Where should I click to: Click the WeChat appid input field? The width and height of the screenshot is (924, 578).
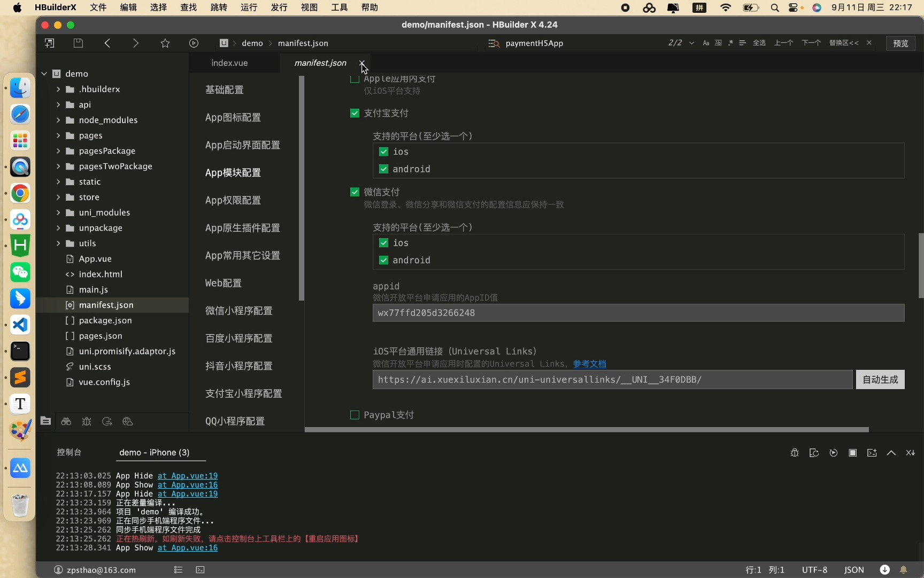coord(638,313)
